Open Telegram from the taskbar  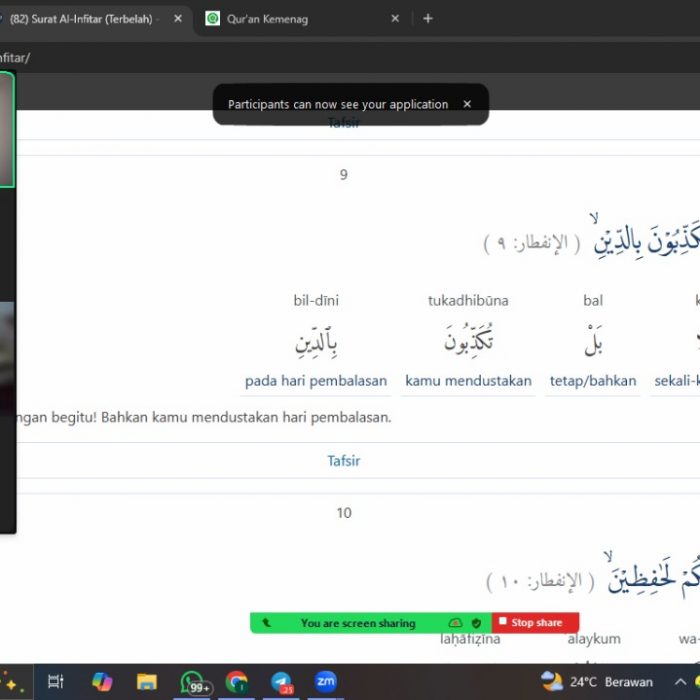[x=281, y=682]
